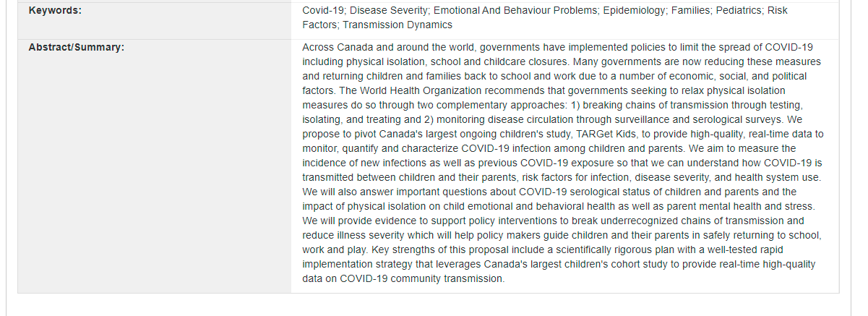Click the "Covid-19" keyword
Screen dimensions: 868x316
coord(323,11)
